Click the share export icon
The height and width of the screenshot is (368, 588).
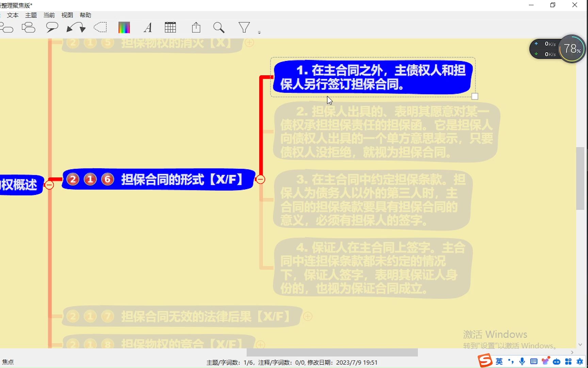(196, 28)
